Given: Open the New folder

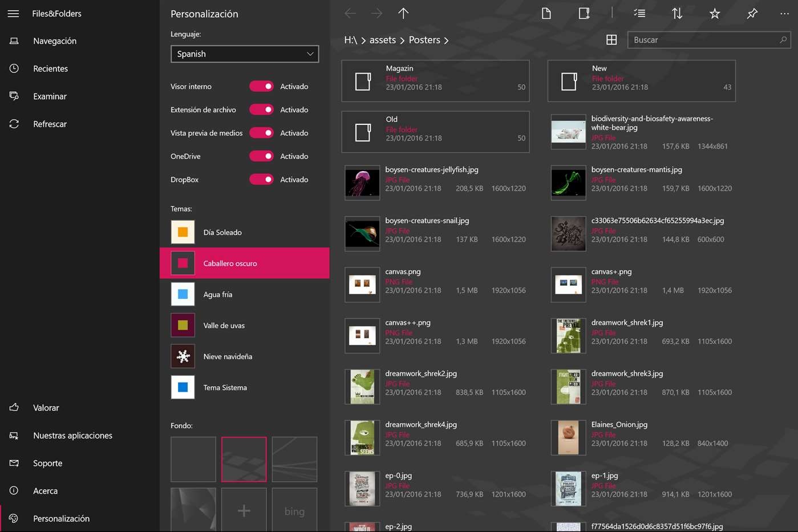Looking at the screenshot, I should click(x=642, y=81).
